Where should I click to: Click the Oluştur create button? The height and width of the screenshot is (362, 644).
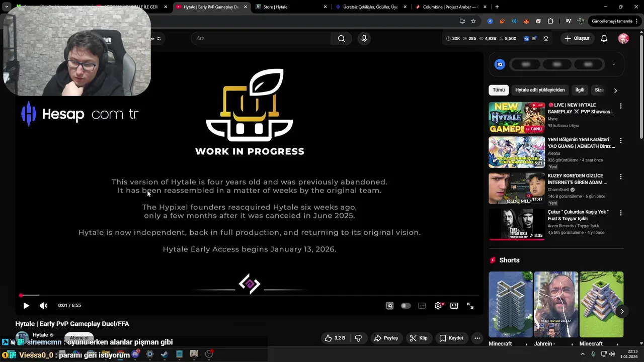[577, 38]
